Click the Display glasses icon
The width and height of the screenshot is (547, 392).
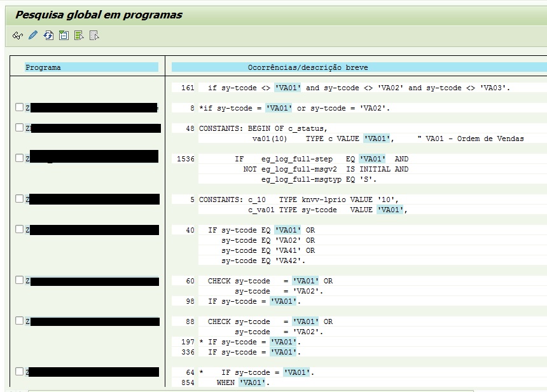tap(17, 36)
